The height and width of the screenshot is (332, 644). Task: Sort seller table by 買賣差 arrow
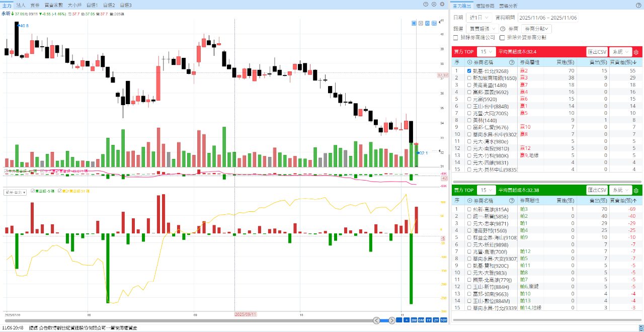[x=635, y=201]
